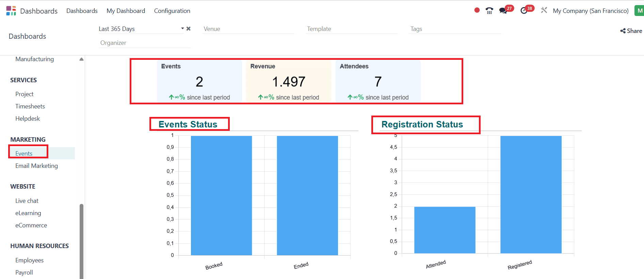Click the Template filter field

(x=351, y=29)
